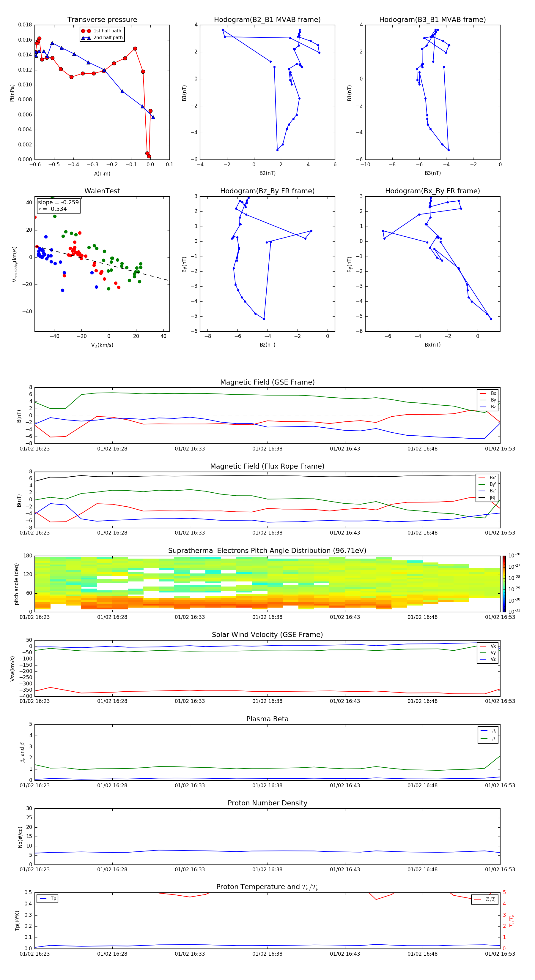
Task: Select the 'slope = -0.259' annotation
Action: [58, 203]
